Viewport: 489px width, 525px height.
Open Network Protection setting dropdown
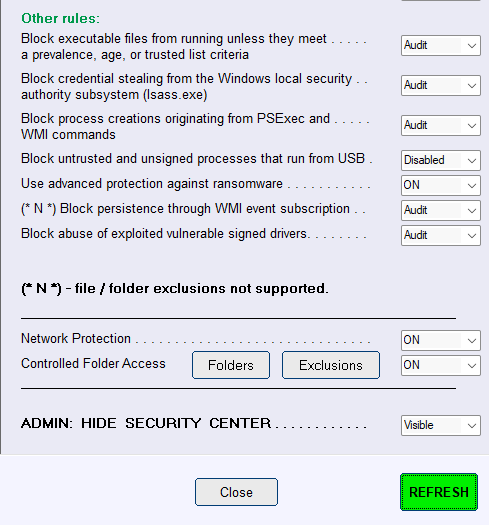[441, 340]
